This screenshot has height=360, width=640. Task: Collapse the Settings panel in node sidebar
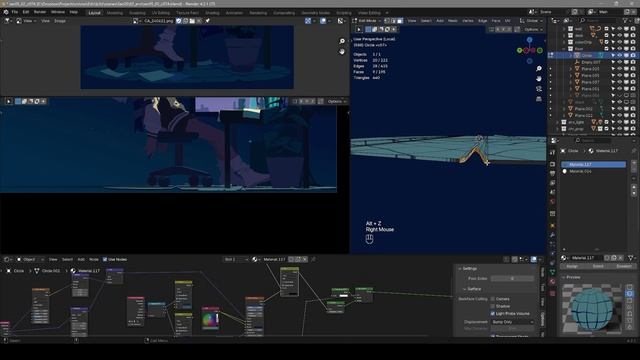click(460, 269)
